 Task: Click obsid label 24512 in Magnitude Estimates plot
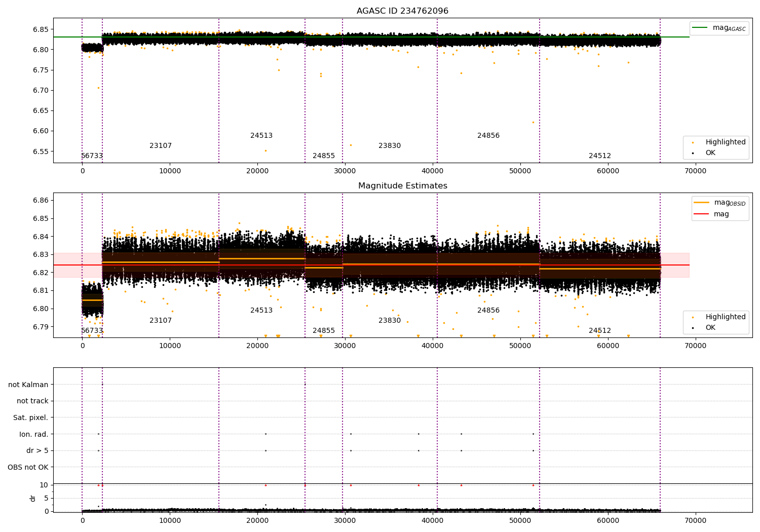click(600, 331)
